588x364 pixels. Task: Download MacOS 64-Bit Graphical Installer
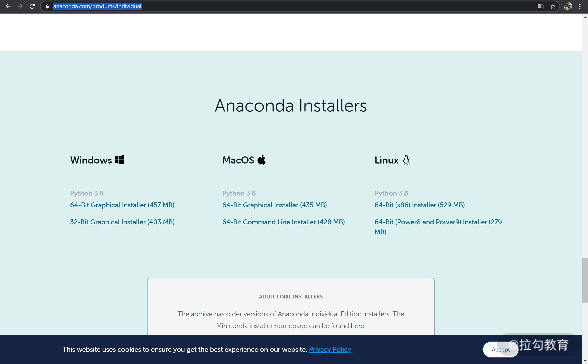point(274,205)
